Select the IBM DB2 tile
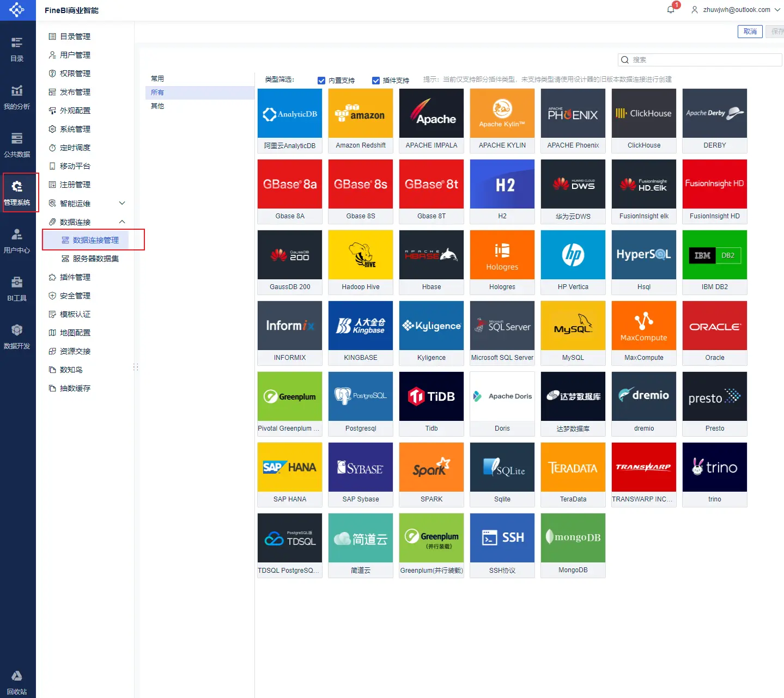784x698 pixels. coord(715,262)
